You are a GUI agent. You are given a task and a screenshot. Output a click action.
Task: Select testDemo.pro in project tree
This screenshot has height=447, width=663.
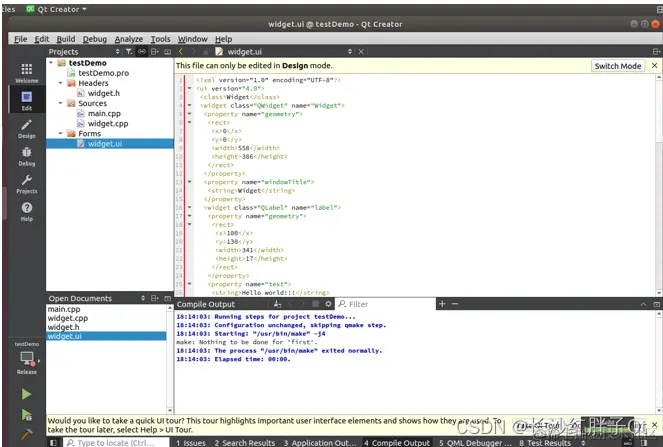pos(103,73)
